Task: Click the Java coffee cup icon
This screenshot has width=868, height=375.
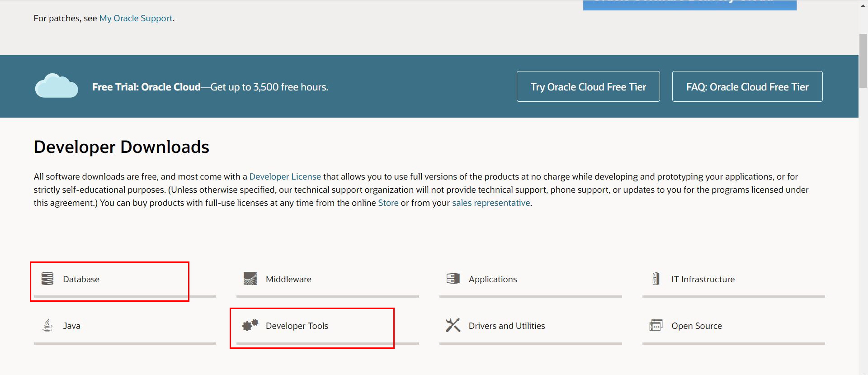Action: 47,325
